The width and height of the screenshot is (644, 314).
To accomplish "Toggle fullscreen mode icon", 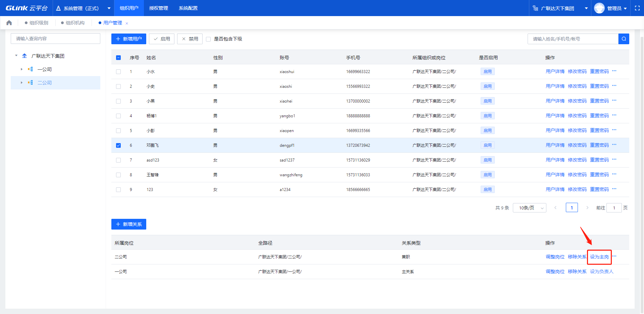I will (637, 8).
